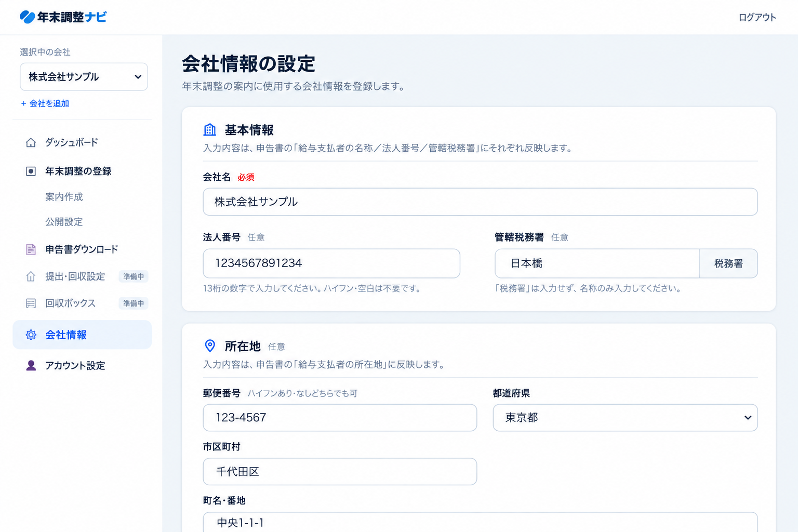Click the 回収ボックス list icon
The height and width of the screenshot is (532, 798).
point(31,303)
